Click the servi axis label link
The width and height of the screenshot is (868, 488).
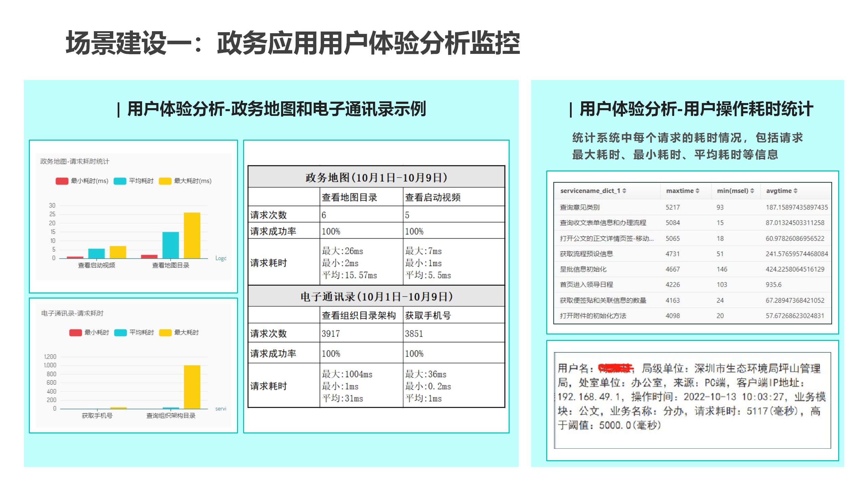[x=221, y=409]
